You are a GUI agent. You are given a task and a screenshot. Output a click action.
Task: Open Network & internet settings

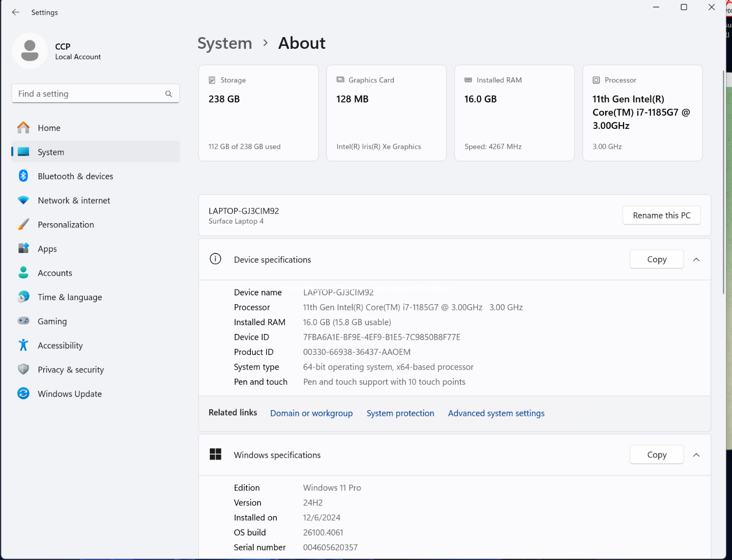96,200
